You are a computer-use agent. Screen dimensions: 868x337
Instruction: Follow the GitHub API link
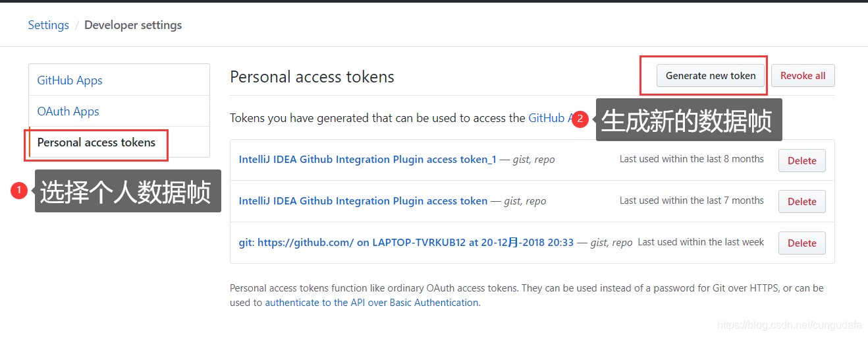point(547,118)
